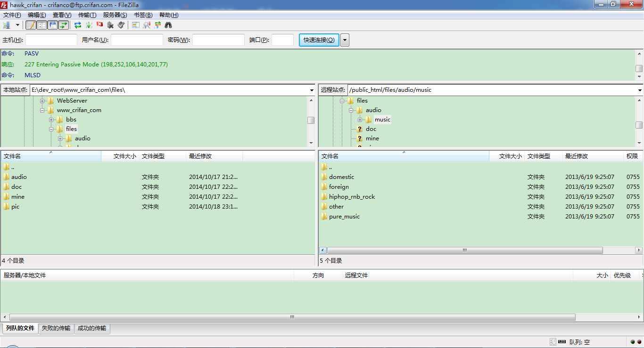Open the 查看(V) menu
Screen dimensions: 644x348
62,15
